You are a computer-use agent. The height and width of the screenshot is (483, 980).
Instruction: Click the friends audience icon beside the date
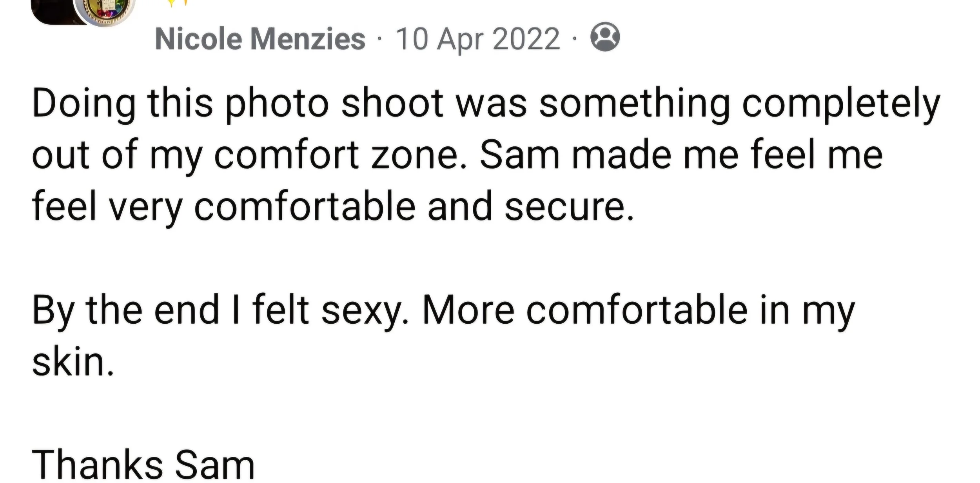[x=605, y=37]
